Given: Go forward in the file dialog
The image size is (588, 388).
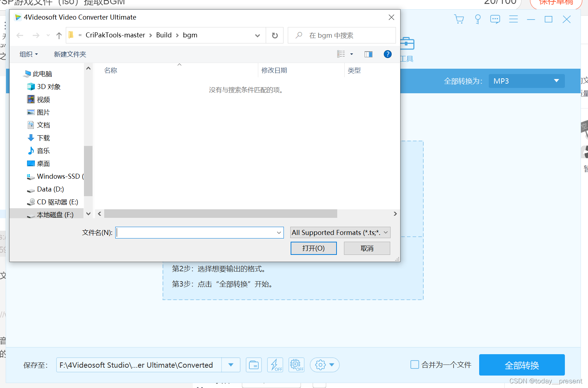Looking at the screenshot, I should tap(36, 35).
